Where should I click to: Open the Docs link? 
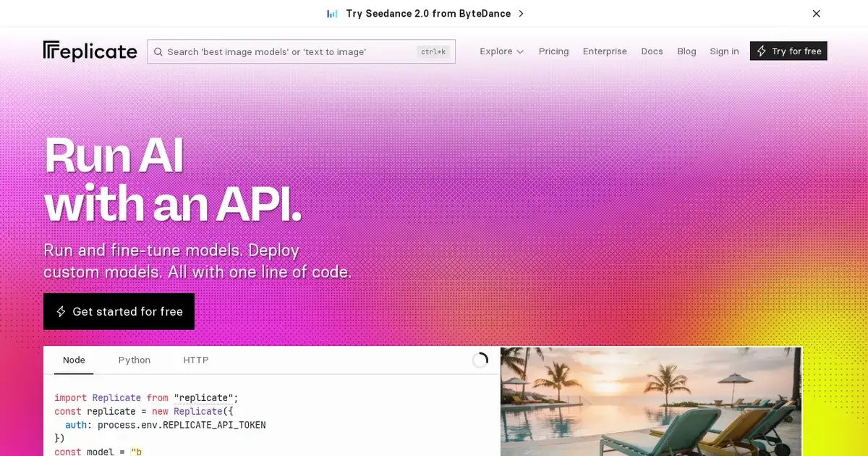pyautogui.click(x=652, y=51)
